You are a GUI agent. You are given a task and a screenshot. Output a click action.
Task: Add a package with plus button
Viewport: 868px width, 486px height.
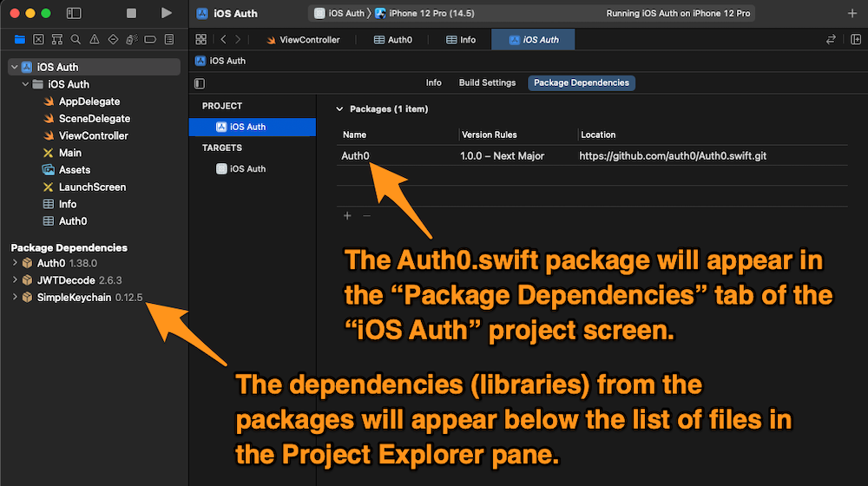[347, 216]
